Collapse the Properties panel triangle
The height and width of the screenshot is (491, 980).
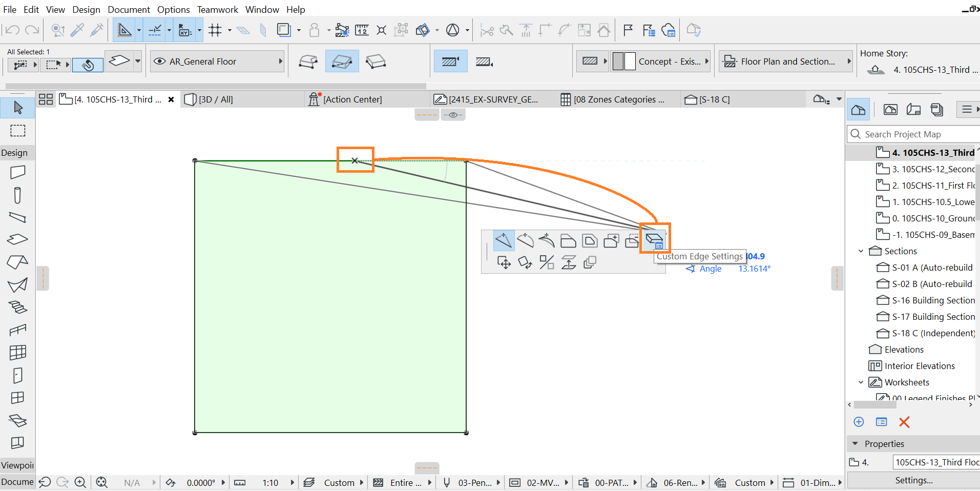pyautogui.click(x=855, y=443)
